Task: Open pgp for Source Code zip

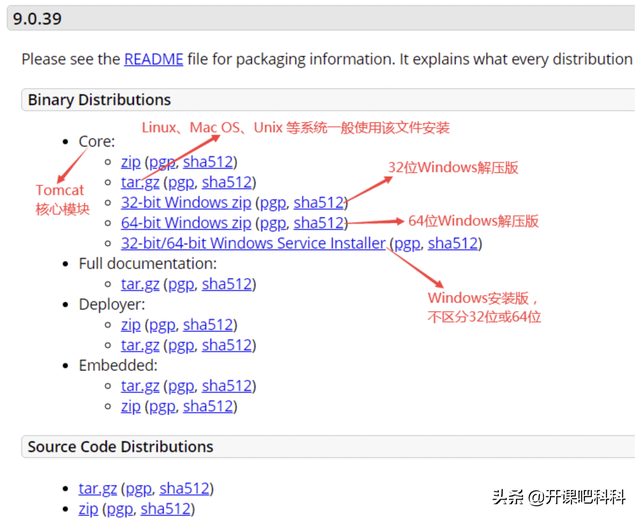Action: point(120,509)
